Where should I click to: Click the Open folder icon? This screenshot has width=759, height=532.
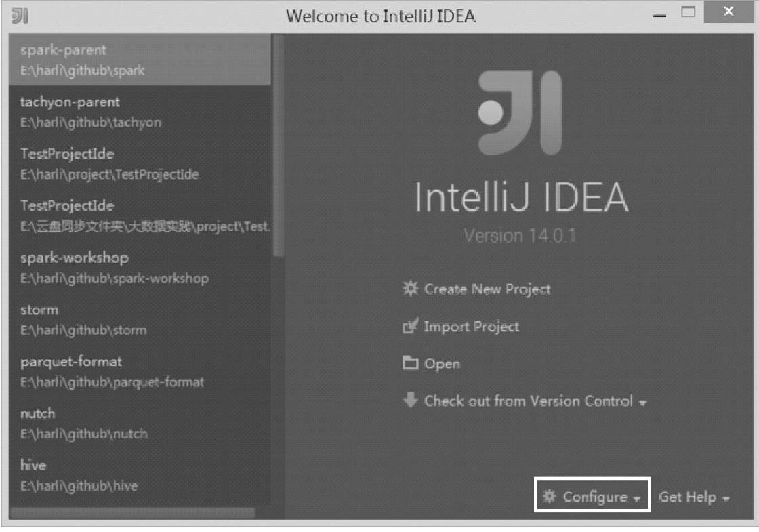(411, 363)
